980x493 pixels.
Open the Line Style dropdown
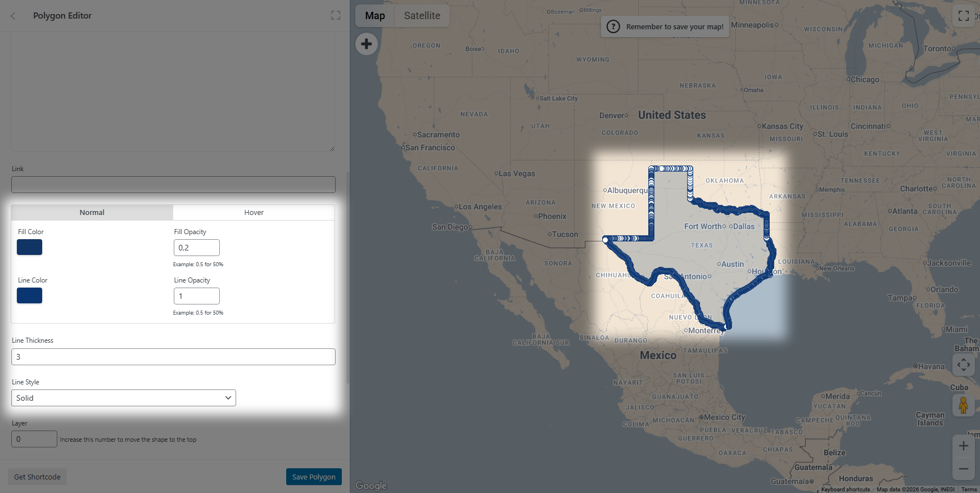(x=124, y=398)
